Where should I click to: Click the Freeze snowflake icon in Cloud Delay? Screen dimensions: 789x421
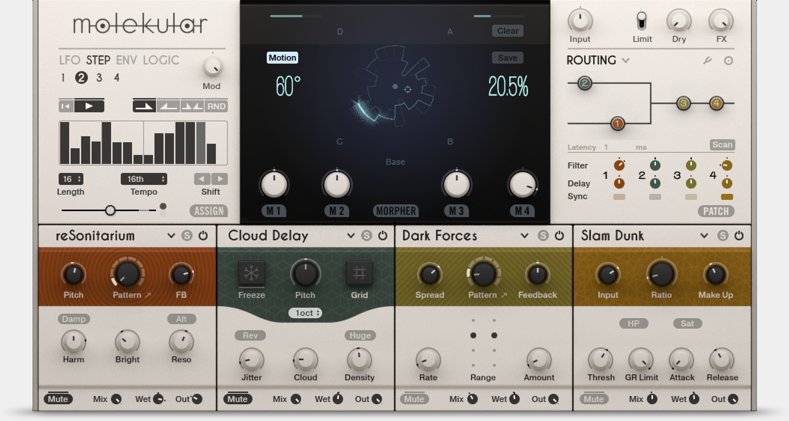[251, 273]
